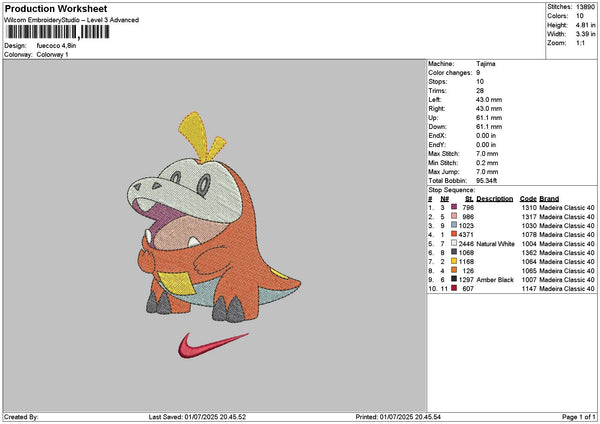Click the Stops value "10"

tap(480, 82)
